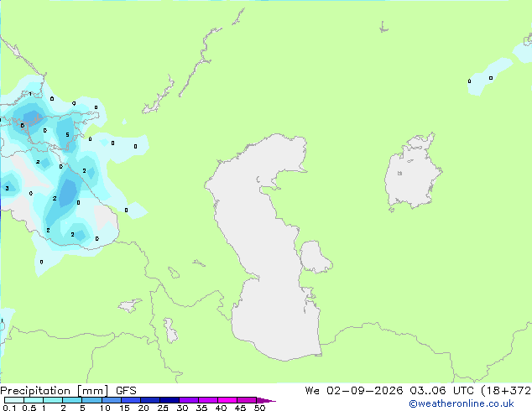Click the legend value '0.1'
The height and width of the screenshot is (411, 532).
click(9, 408)
